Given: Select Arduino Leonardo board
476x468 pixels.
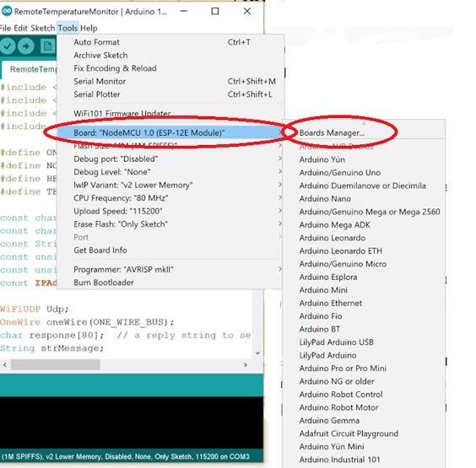Looking at the screenshot, I should pyautogui.click(x=364, y=238).
